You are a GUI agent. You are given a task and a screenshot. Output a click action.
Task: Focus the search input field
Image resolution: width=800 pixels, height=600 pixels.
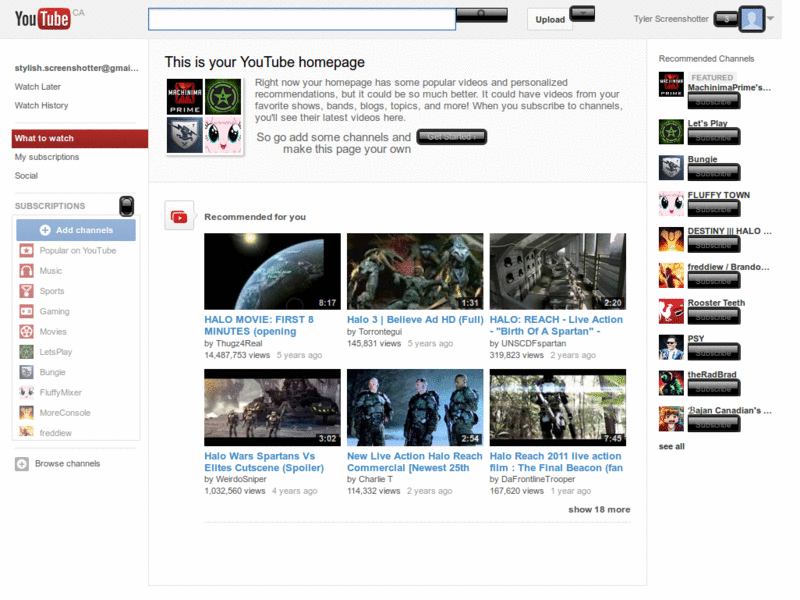(302, 19)
